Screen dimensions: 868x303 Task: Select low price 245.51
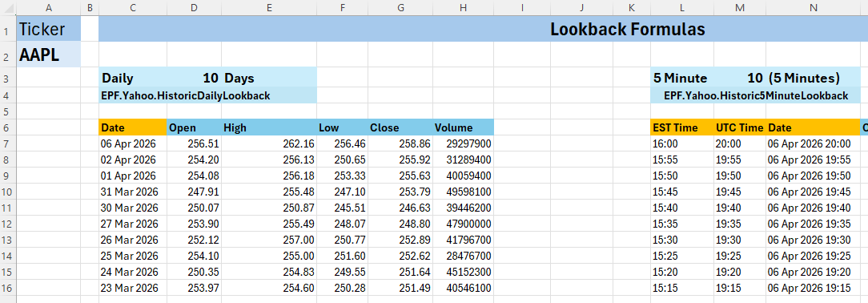342,208
